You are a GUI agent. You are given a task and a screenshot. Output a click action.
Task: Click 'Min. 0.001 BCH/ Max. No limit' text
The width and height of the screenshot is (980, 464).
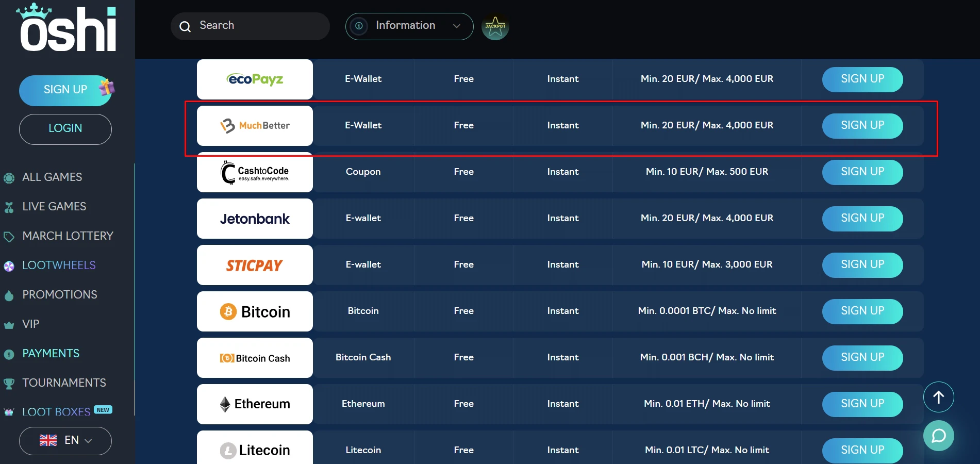point(707,357)
